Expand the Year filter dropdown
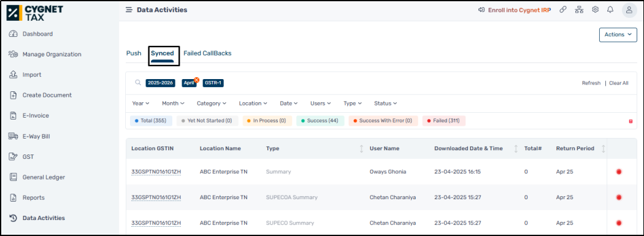 click(140, 104)
